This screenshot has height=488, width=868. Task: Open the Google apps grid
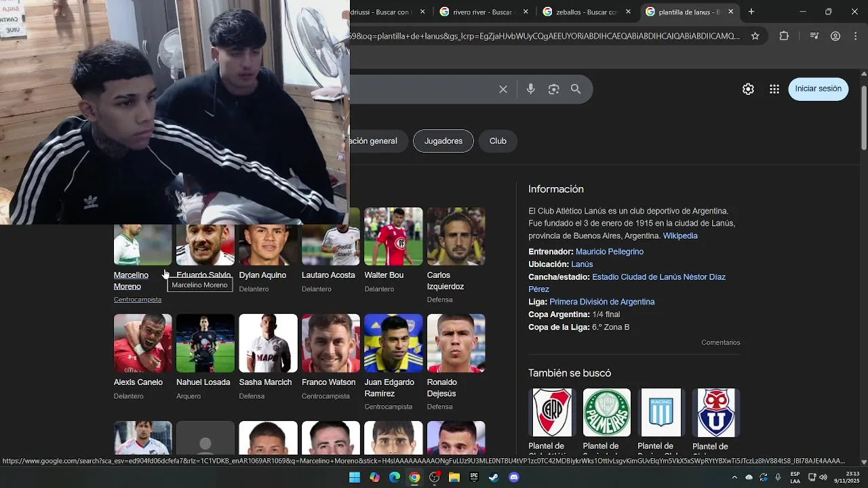click(x=774, y=89)
